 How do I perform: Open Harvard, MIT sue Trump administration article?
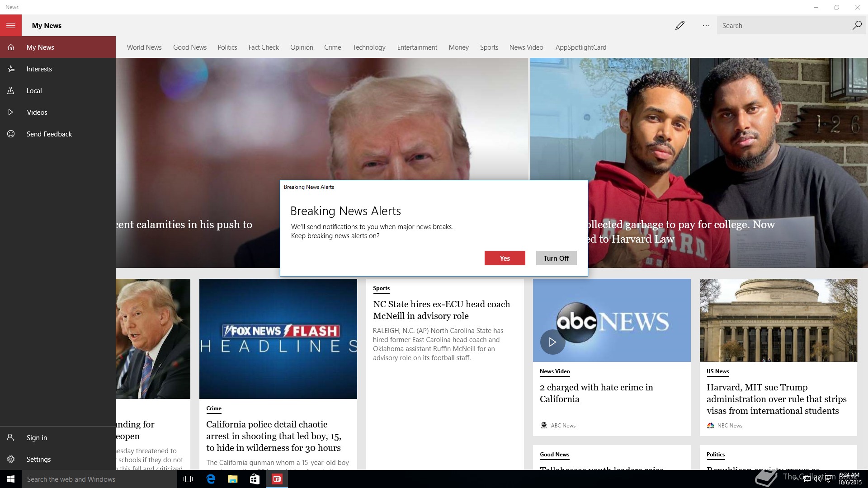[777, 399]
